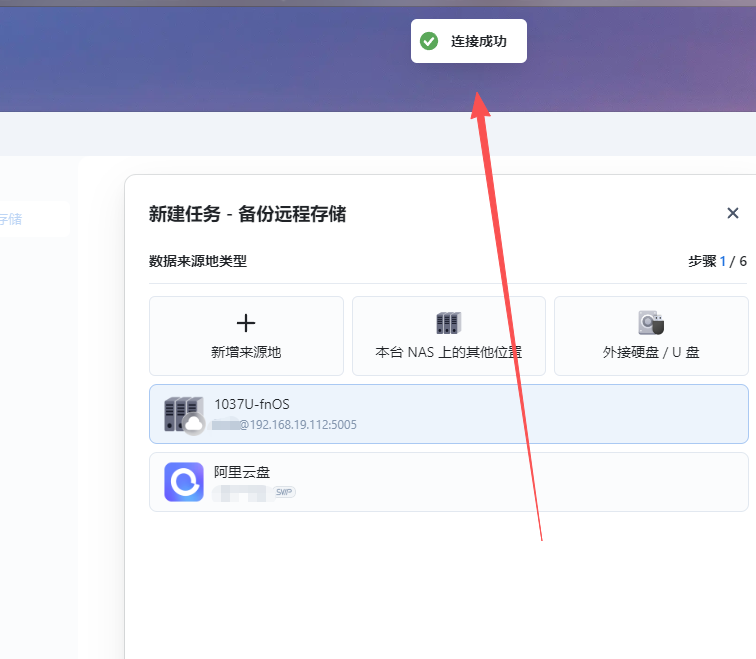The width and height of the screenshot is (756, 659).
Task: Choose the external disk icon for 外接硬盘 / U 盘
Action: (x=651, y=323)
